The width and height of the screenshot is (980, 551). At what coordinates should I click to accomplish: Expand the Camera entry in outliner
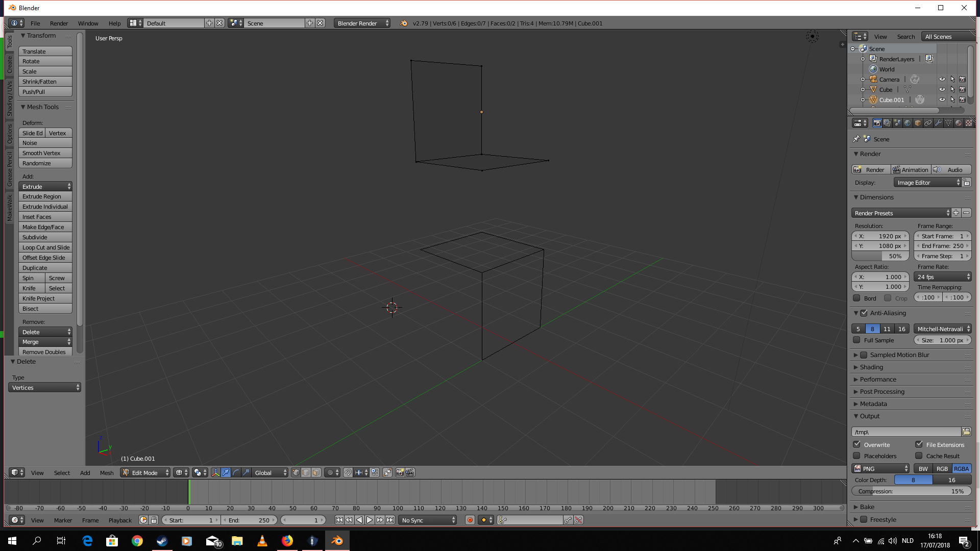(863, 79)
